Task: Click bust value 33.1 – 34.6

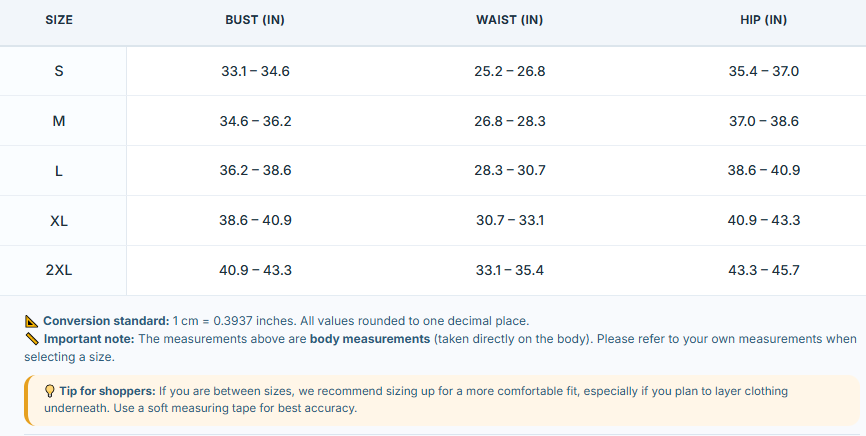Action: (x=255, y=71)
